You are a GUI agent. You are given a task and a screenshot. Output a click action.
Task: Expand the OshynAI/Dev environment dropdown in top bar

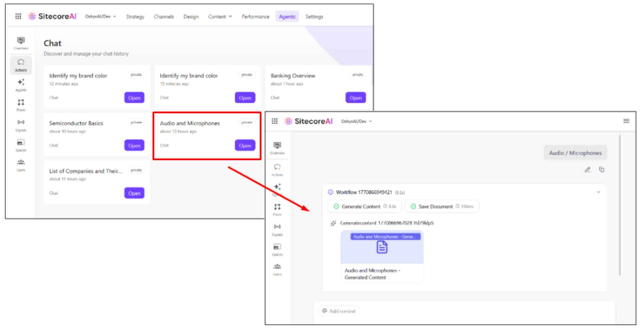coord(100,16)
